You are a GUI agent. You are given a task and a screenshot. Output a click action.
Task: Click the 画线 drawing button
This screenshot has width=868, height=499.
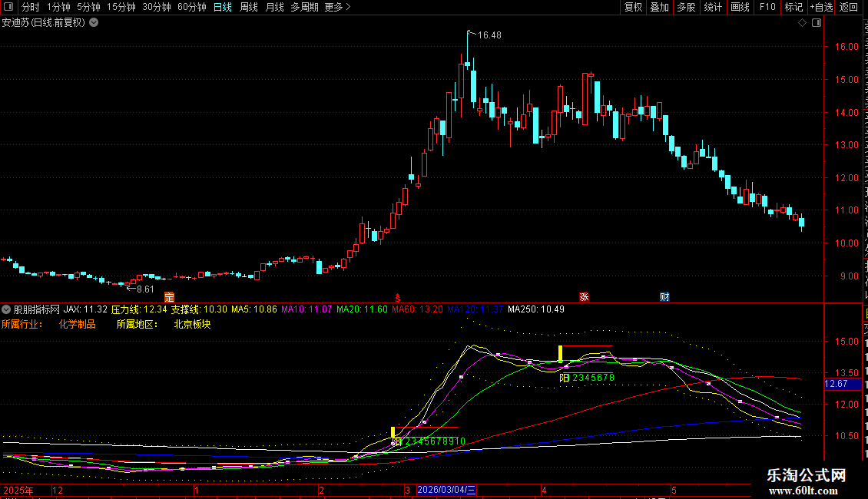[740, 7]
